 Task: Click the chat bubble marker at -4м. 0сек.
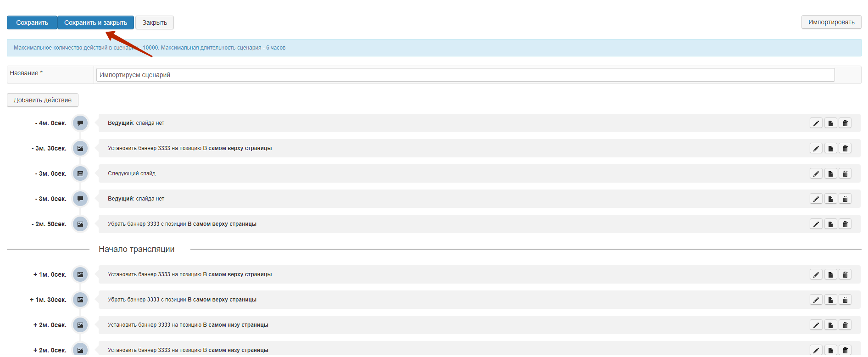(x=80, y=123)
